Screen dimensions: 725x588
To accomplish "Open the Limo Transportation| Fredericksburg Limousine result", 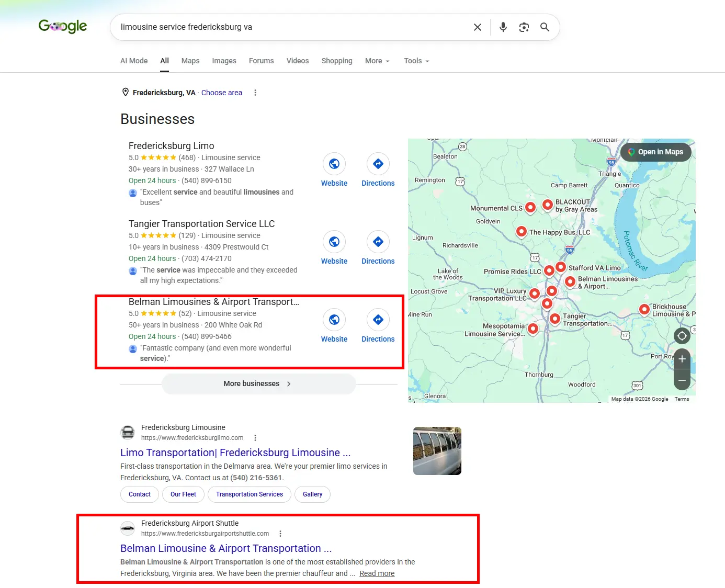I will coord(235,453).
